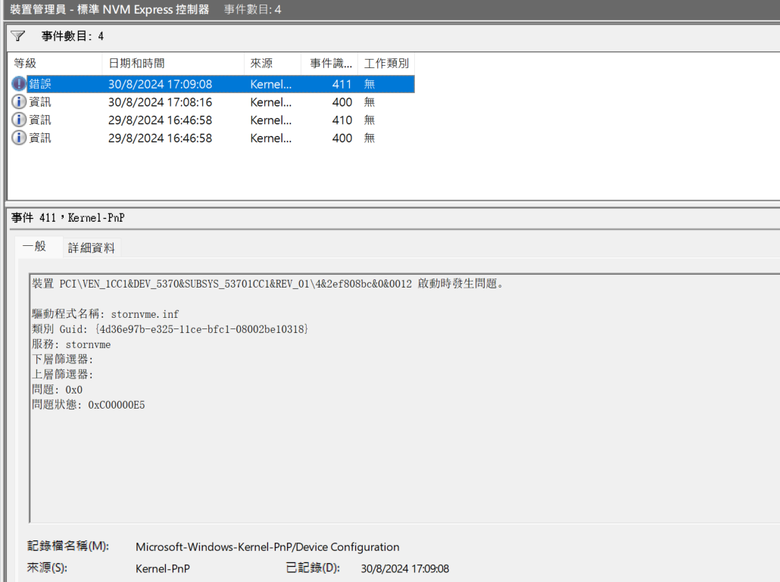Screen dimensions: 780x582
Task: Click the filter funnel icon
Action: tap(18, 36)
